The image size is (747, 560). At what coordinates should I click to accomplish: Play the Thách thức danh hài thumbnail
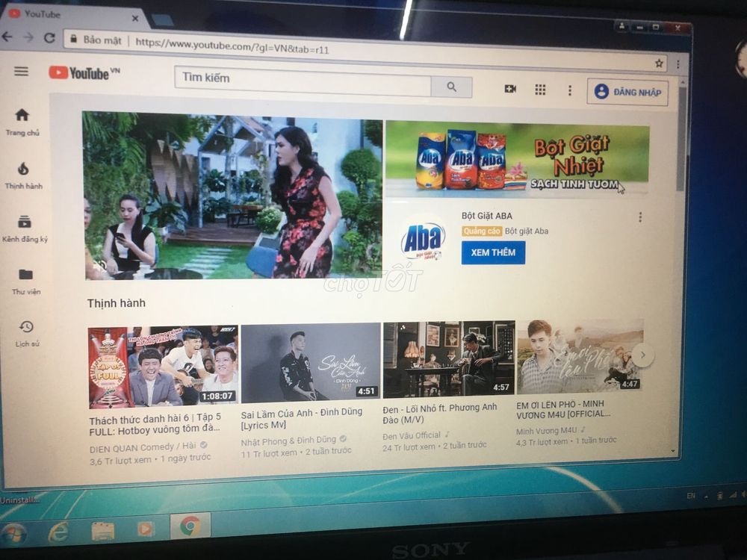163,367
